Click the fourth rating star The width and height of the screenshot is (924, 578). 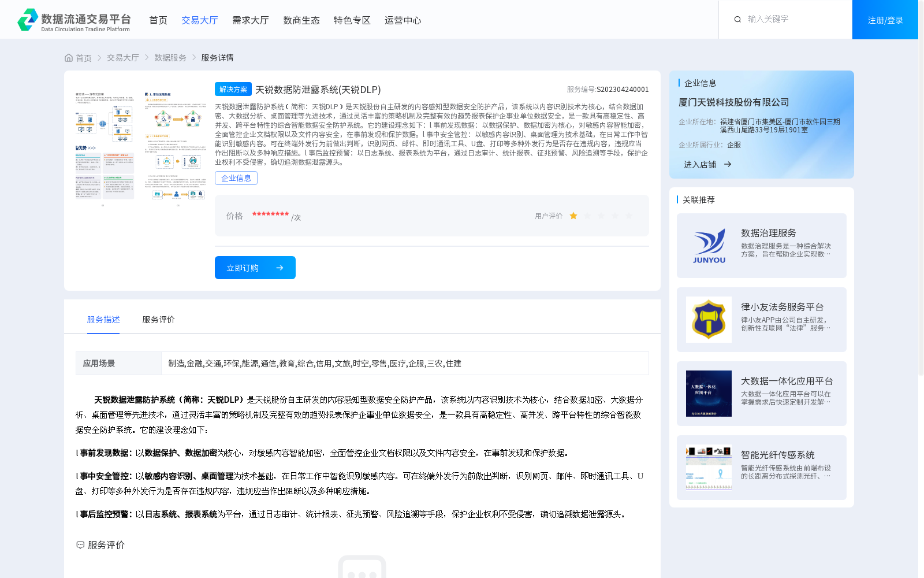(x=615, y=216)
